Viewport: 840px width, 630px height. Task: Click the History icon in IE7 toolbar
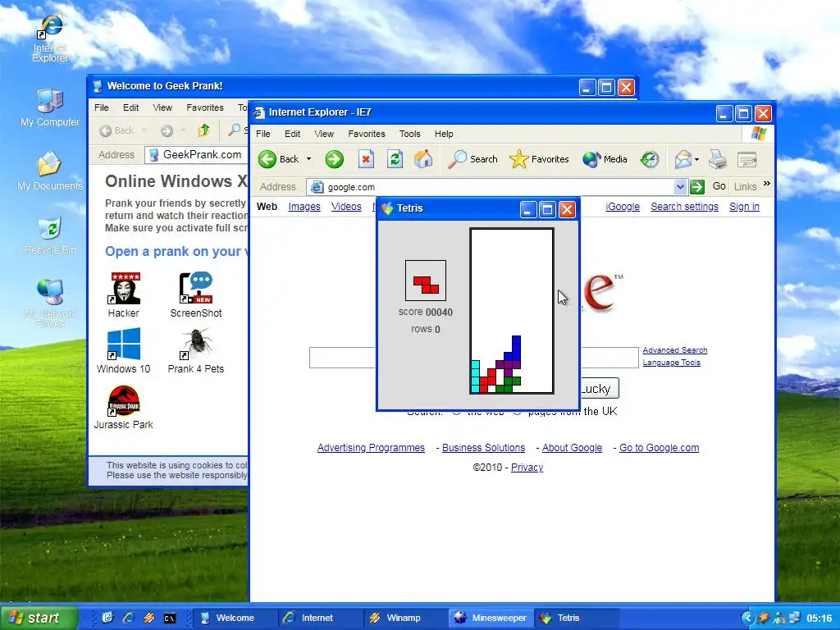pyautogui.click(x=650, y=159)
